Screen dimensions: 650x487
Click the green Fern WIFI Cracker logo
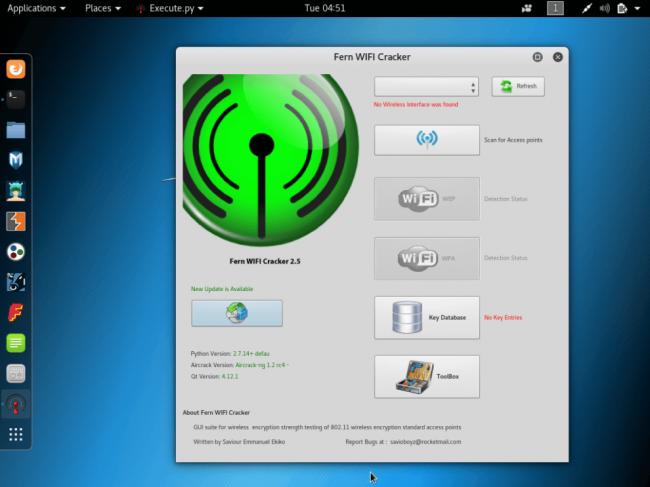[x=270, y=160]
